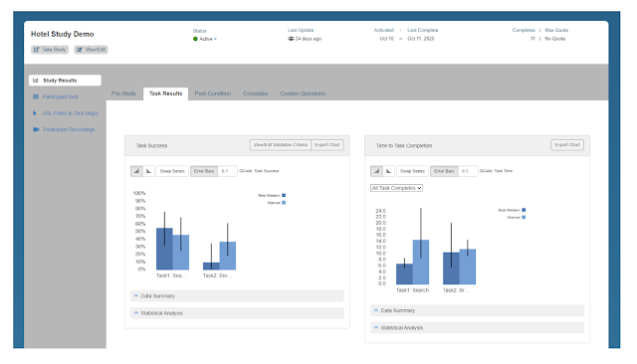Image resolution: width=637 pixels, height=364 pixels.
Task: Open the Post-Condition tab
Action: tap(212, 93)
